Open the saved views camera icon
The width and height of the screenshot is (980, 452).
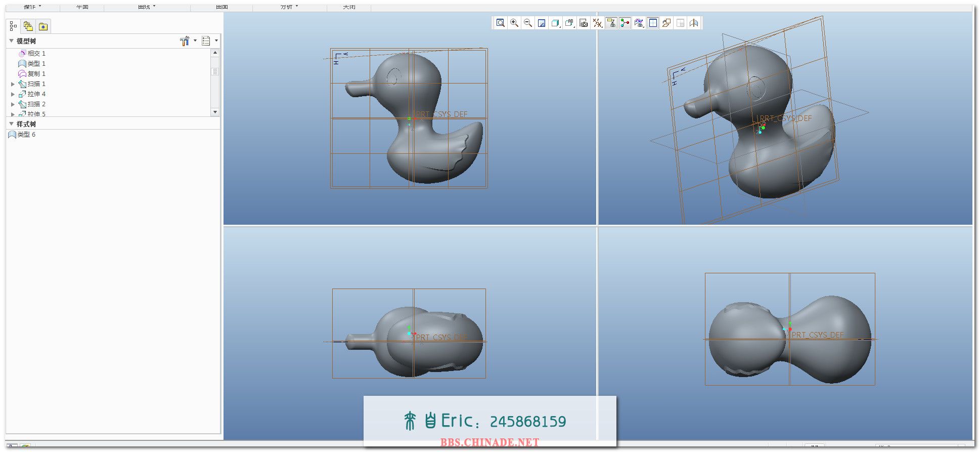[x=583, y=23]
